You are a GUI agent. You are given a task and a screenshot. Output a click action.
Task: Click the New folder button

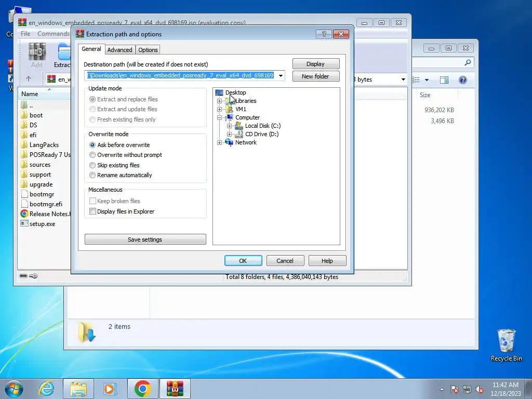coord(315,76)
